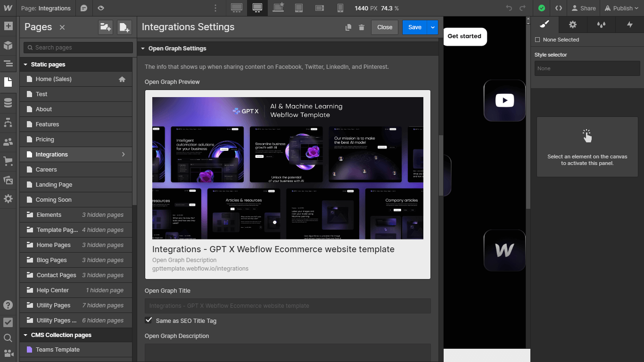The image size is (644, 362).
Task: Uncheck Same as SEO Title Tag
Action: pyautogui.click(x=149, y=320)
